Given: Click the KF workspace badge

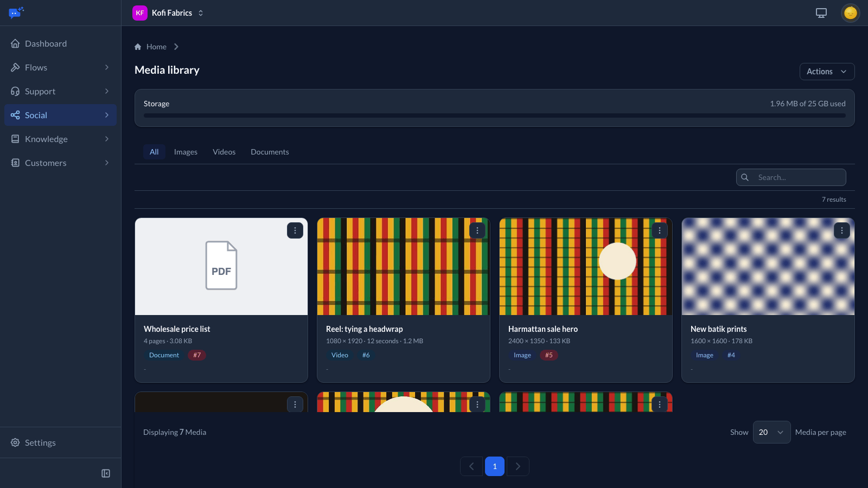Looking at the screenshot, I should [x=140, y=13].
